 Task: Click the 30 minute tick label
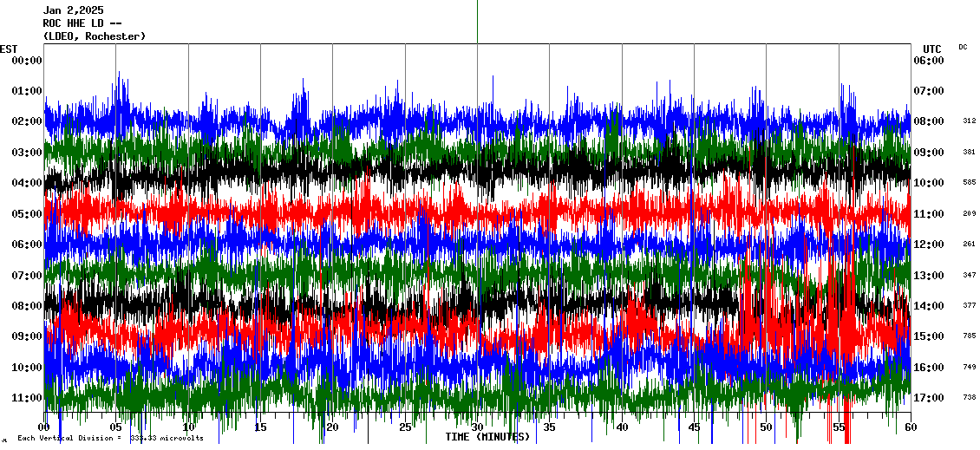(x=477, y=428)
